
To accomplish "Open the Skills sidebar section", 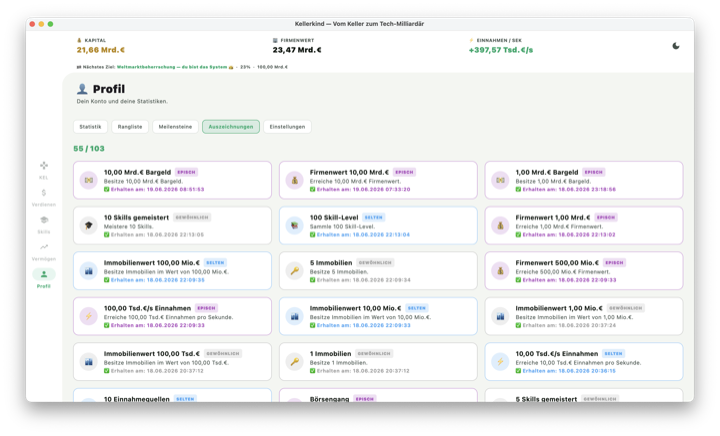I will 44,224.
